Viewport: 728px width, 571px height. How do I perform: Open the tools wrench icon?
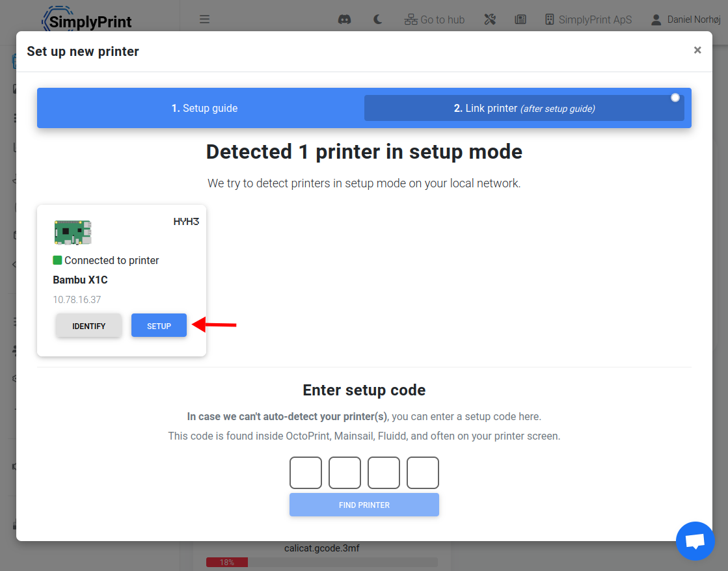tap(490, 20)
